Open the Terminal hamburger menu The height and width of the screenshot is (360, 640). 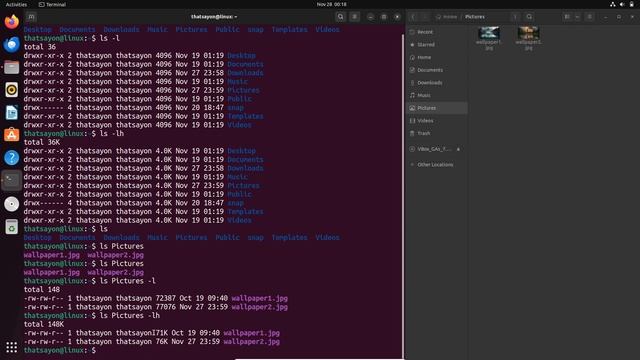click(355, 17)
